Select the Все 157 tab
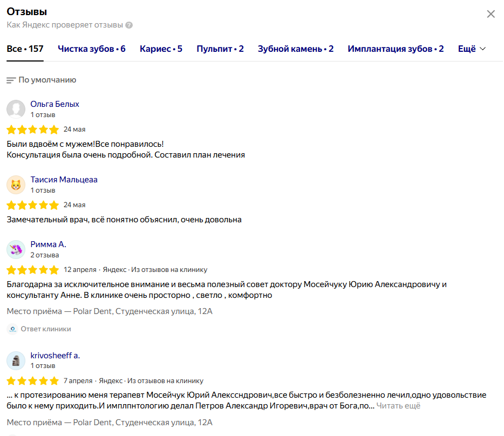504x436 pixels. coord(25,49)
